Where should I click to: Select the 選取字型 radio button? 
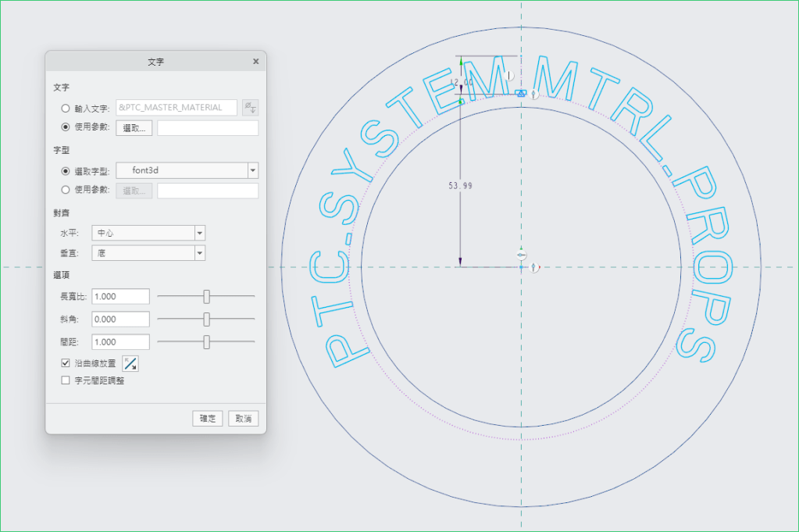(x=66, y=171)
